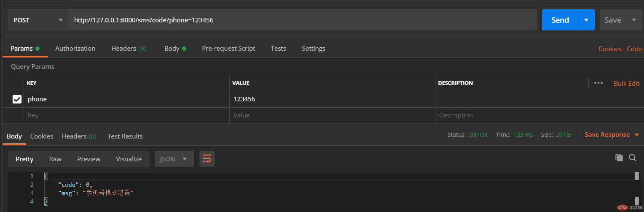Switch to the Authorization tab

tap(75, 49)
